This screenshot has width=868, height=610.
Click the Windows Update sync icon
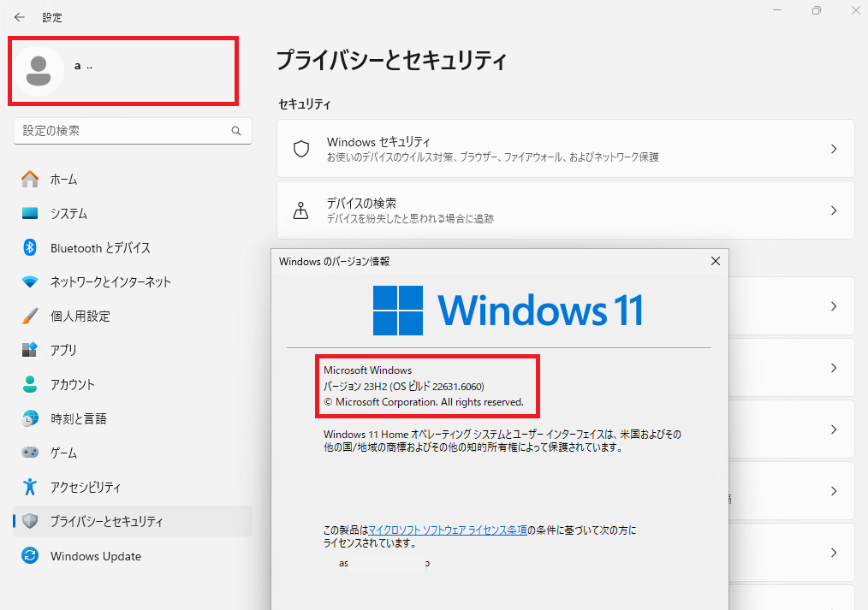click(x=30, y=556)
